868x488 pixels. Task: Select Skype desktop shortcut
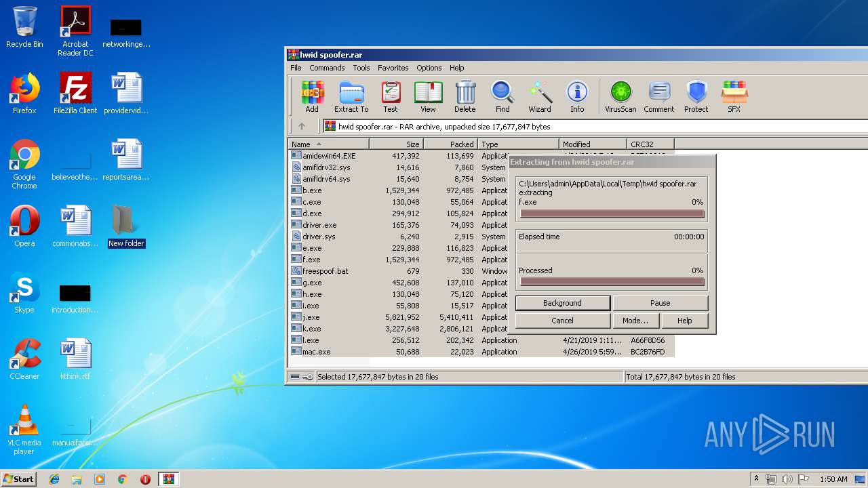tap(24, 293)
